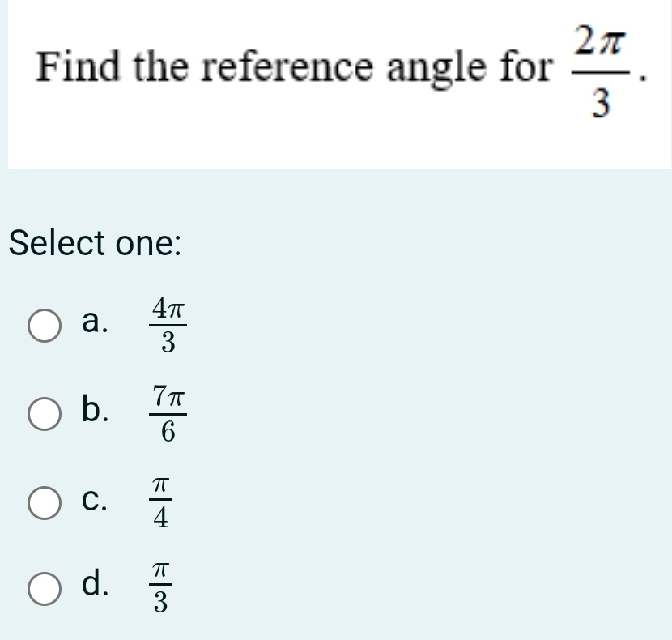Click the white question header area

coord(336,81)
